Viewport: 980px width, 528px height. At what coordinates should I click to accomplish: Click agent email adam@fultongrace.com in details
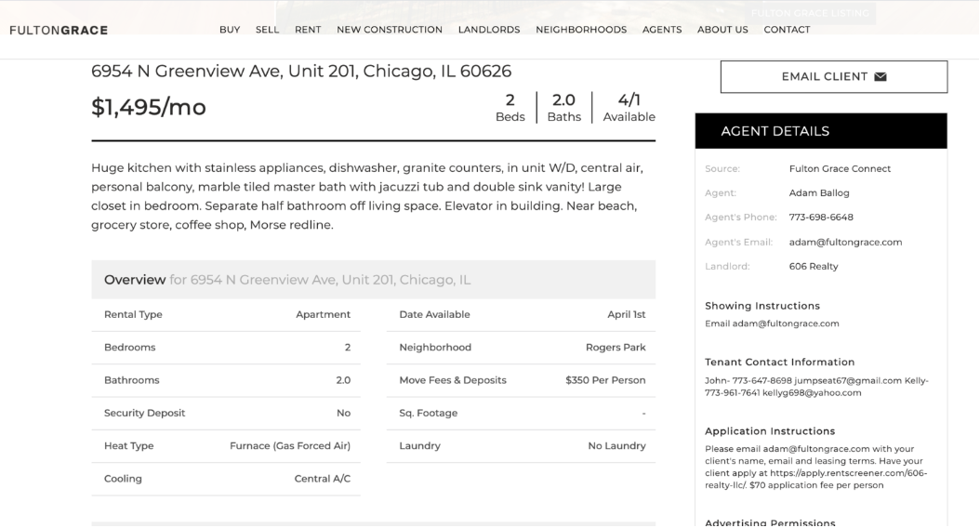[x=845, y=242]
